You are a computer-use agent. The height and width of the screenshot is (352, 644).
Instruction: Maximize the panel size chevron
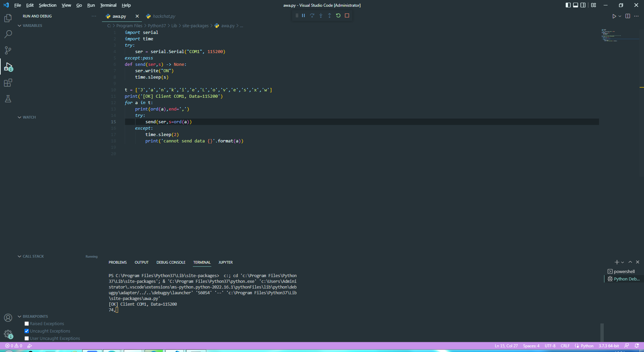tap(630, 262)
